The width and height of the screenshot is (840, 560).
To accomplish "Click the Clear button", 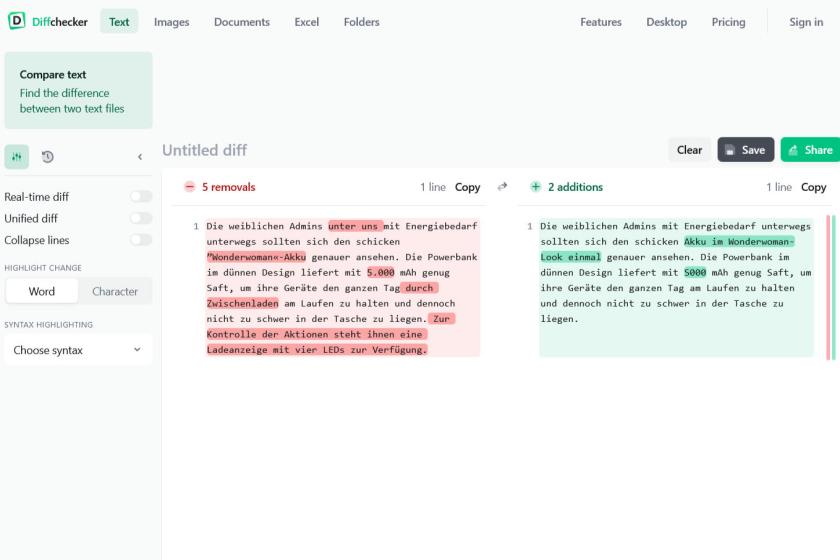I will 689,150.
